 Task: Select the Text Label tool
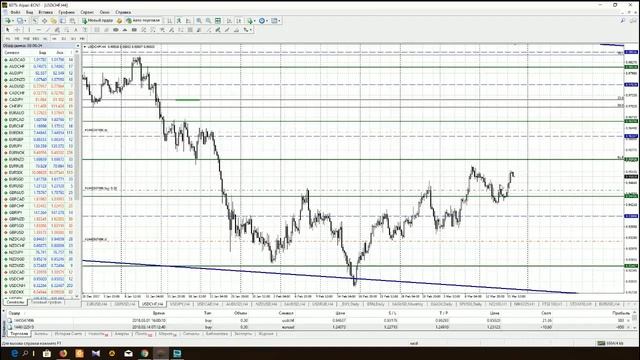(85, 30)
